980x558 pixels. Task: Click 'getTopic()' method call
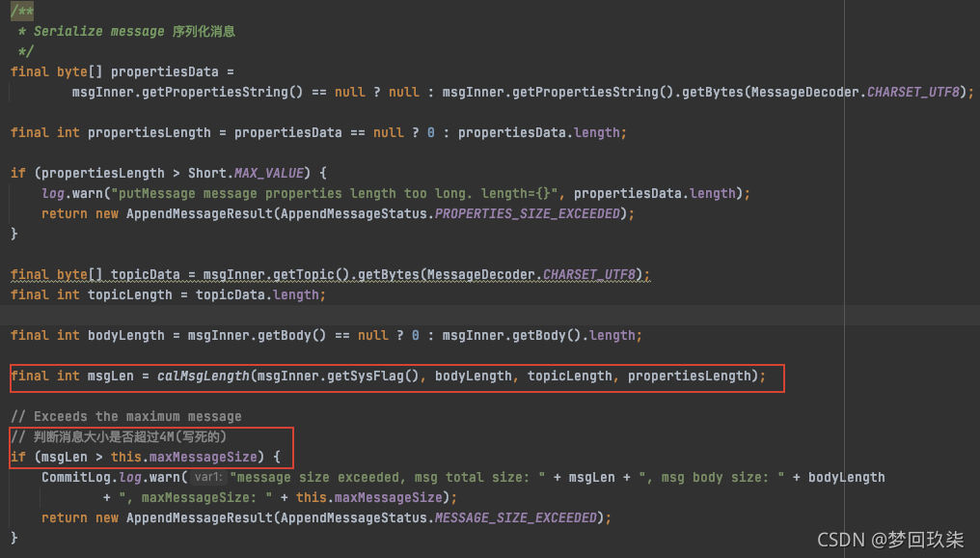(312, 274)
